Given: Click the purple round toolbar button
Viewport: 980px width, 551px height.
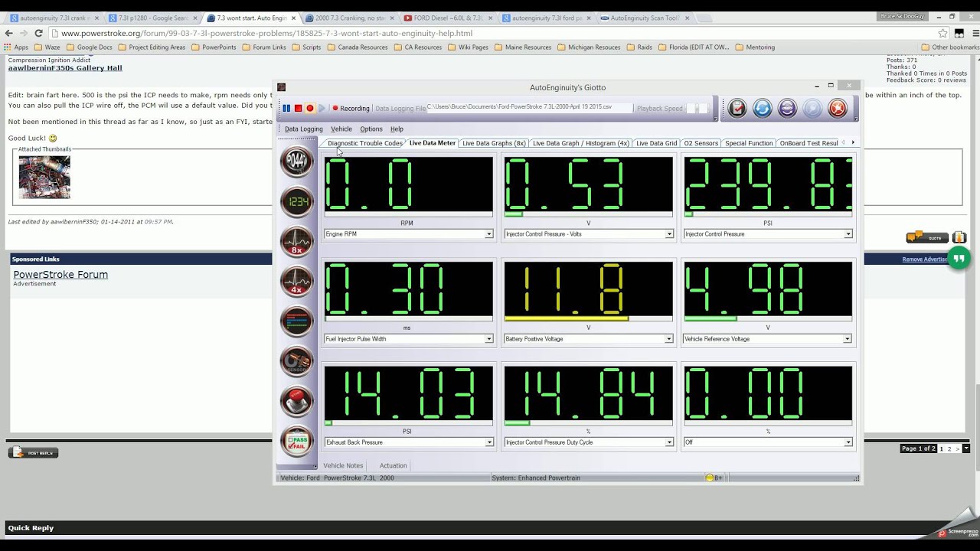Looking at the screenshot, I should 787,109.
